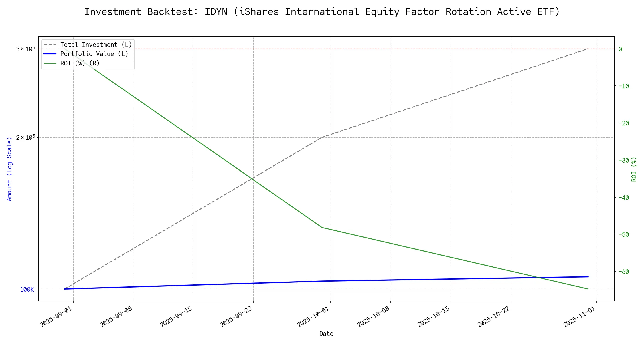The width and height of the screenshot is (644, 343).
Task: Click the green ROI (%) right axis title
Action: click(634, 169)
